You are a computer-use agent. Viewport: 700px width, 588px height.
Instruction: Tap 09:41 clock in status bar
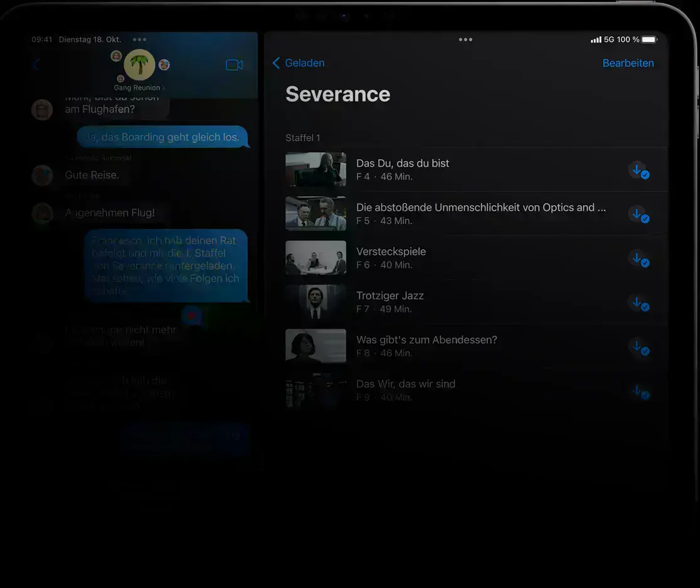[42, 39]
